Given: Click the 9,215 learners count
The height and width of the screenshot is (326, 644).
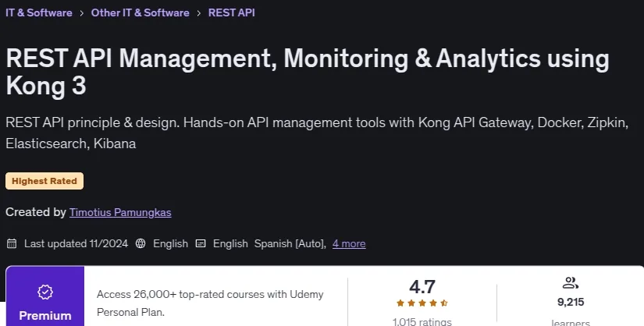Looking at the screenshot, I should 571,302.
